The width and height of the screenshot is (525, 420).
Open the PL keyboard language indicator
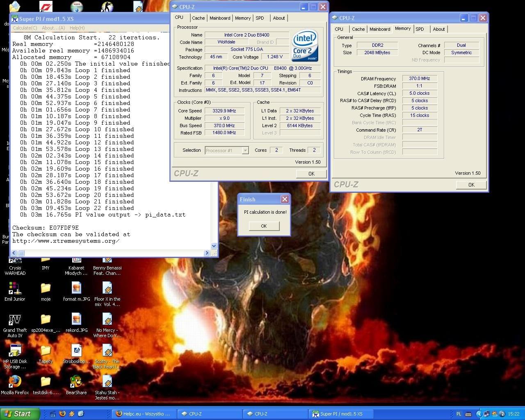(x=459, y=414)
